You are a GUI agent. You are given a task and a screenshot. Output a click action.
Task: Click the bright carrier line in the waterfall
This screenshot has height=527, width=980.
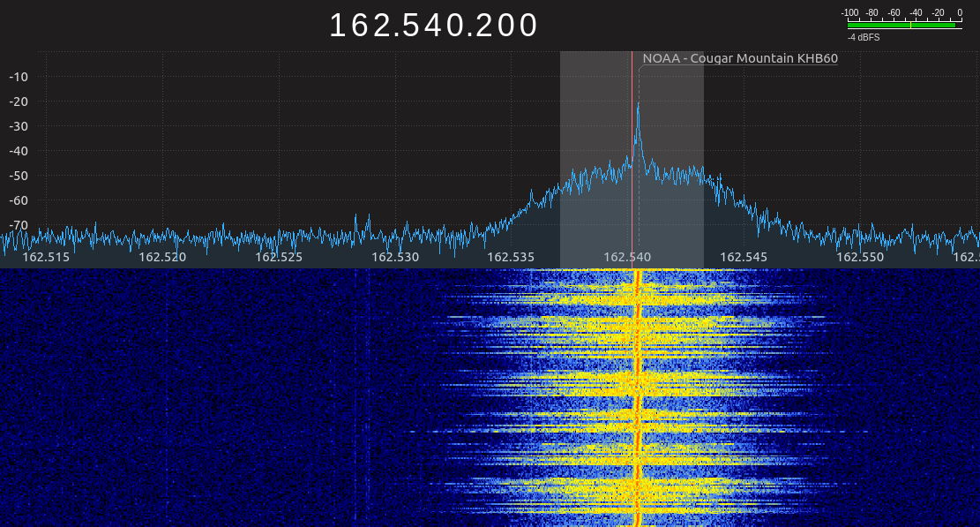pos(638,397)
